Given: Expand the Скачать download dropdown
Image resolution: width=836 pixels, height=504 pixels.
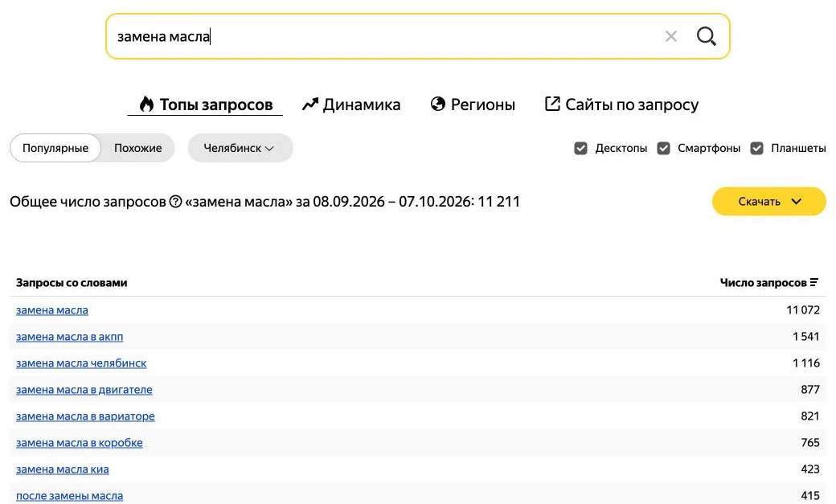Looking at the screenshot, I should [768, 202].
